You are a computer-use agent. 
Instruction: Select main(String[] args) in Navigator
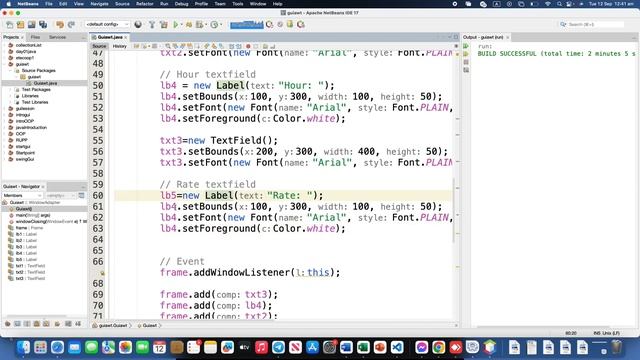pyautogui.click(x=33, y=215)
